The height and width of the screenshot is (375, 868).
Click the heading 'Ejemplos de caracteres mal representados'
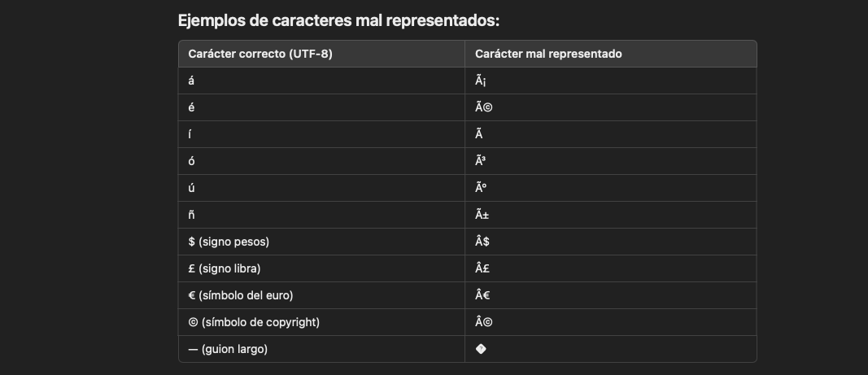point(338,21)
